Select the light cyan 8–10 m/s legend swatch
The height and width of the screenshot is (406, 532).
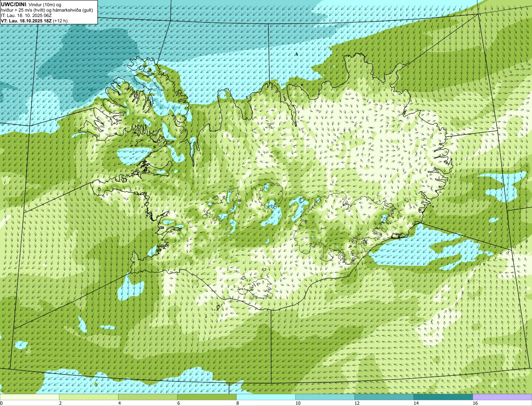266,397
